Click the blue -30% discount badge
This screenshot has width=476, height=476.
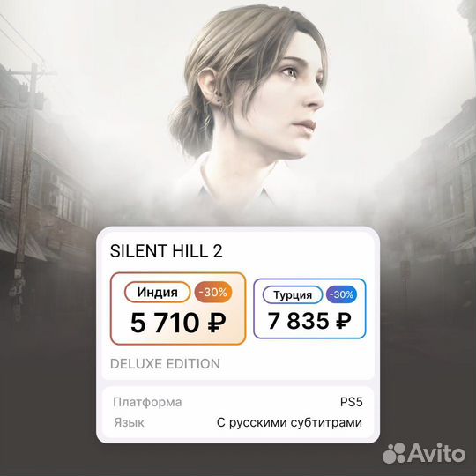(341, 294)
